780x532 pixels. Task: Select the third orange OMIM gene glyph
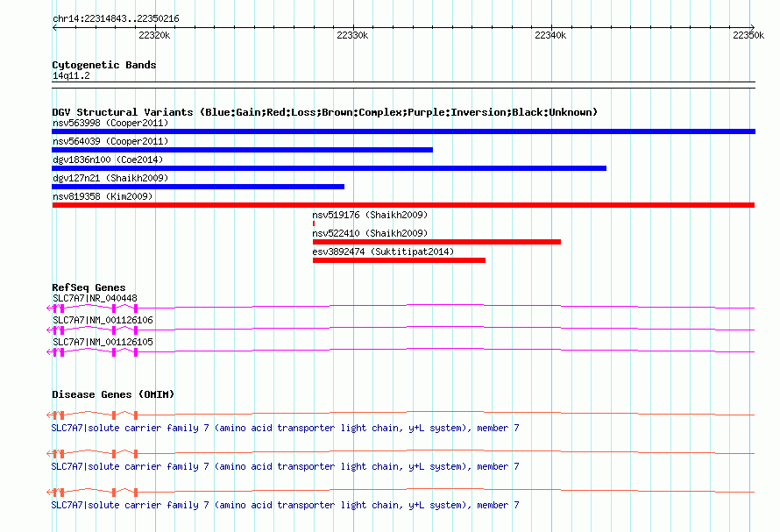coord(401,493)
